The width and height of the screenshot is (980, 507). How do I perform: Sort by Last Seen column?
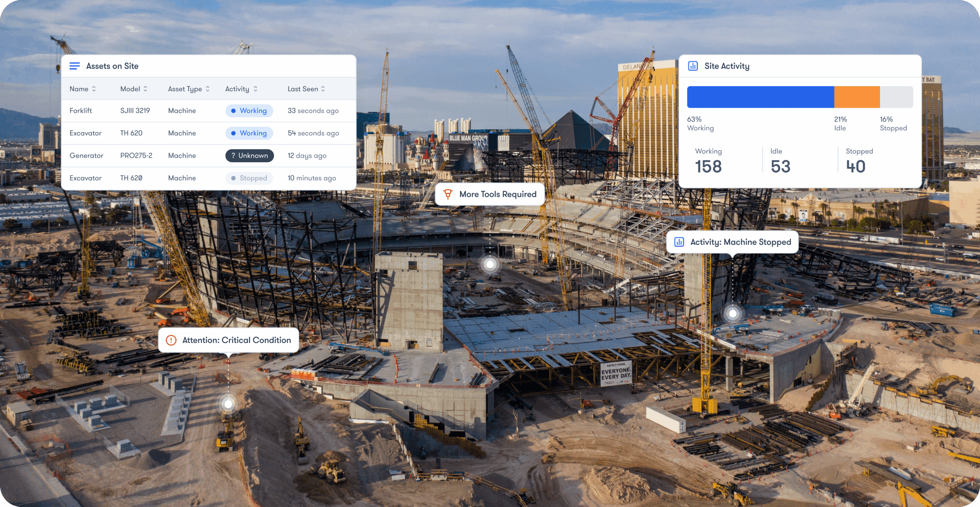click(x=323, y=89)
